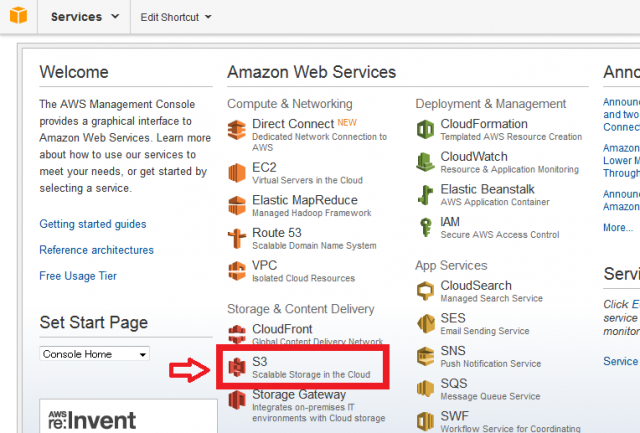Image resolution: width=640 pixels, height=433 pixels.
Task: Click 'Isolated Cloud Resources' description
Action: [304, 278]
